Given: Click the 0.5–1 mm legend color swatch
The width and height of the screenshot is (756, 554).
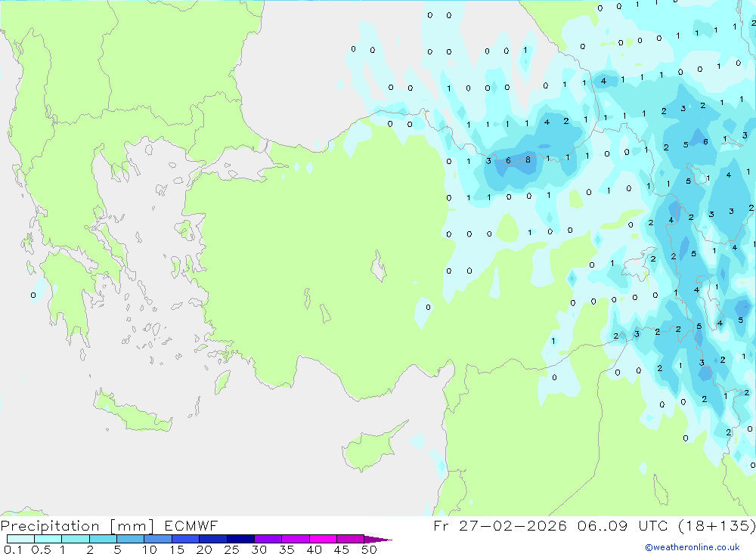Looking at the screenshot, I should tap(48, 539).
